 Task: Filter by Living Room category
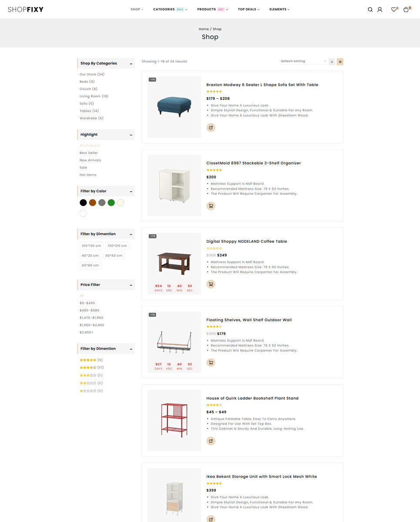pyautogui.click(x=94, y=96)
